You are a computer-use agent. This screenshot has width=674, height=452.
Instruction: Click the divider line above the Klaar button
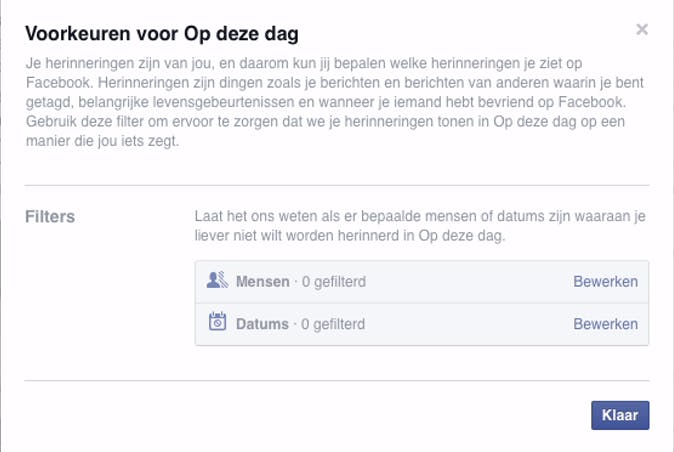(x=337, y=380)
